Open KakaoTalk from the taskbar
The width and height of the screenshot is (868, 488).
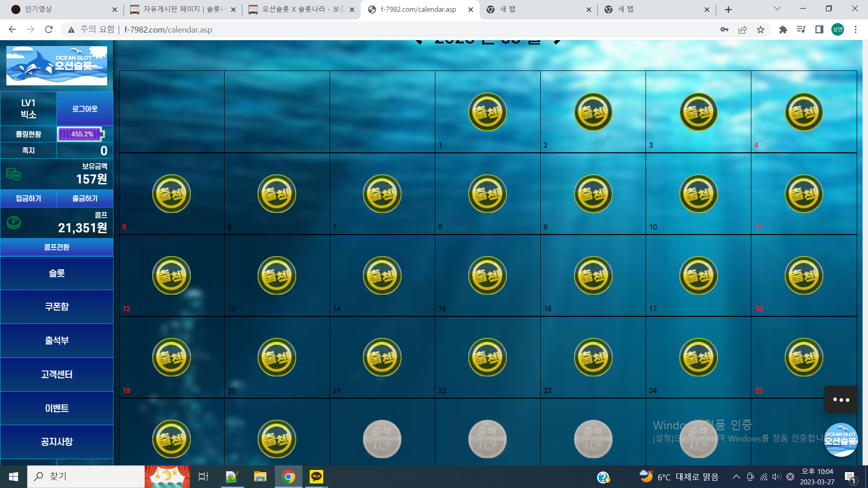(316, 476)
